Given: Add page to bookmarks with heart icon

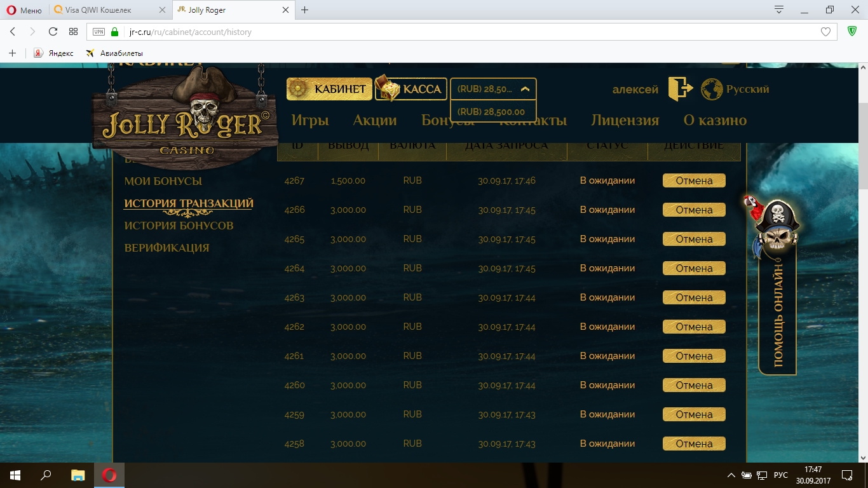Looking at the screenshot, I should tap(826, 32).
